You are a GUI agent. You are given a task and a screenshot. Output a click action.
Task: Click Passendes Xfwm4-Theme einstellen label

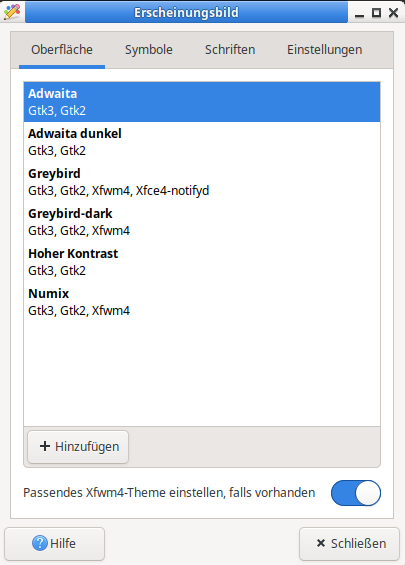click(x=169, y=493)
